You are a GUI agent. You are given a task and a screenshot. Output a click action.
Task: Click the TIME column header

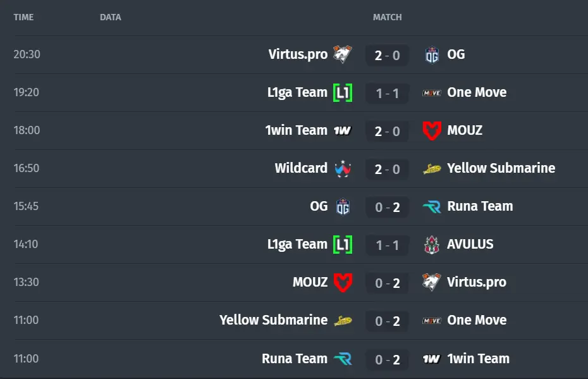click(x=23, y=17)
